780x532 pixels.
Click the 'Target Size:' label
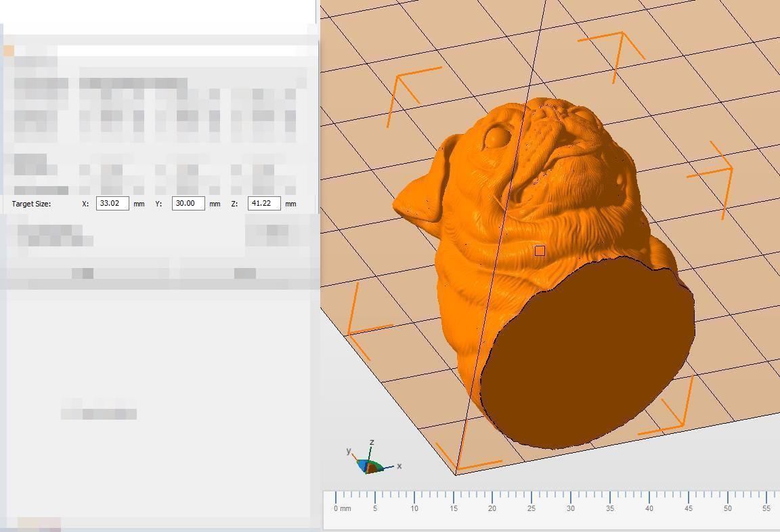pos(31,204)
